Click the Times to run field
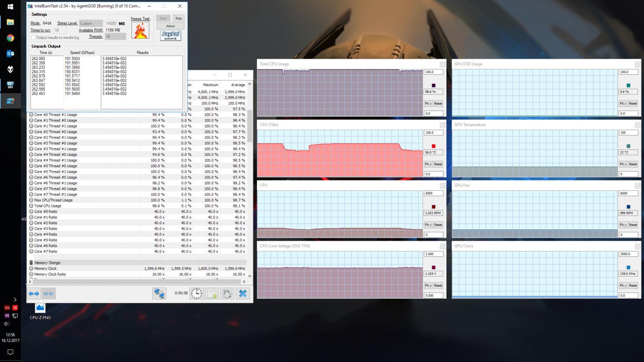This screenshot has width=644, height=362. 60,30
